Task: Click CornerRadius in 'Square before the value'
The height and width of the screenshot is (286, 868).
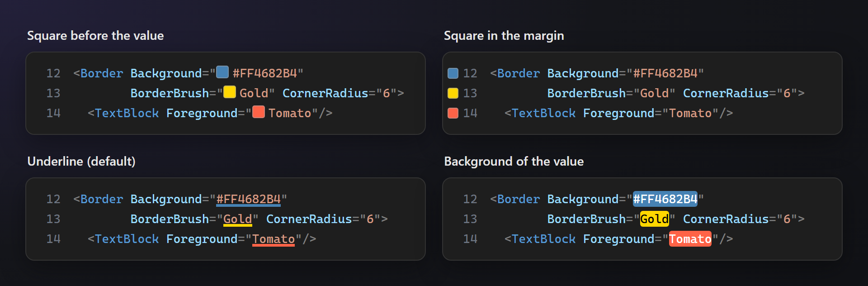Action: pyautogui.click(x=325, y=93)
